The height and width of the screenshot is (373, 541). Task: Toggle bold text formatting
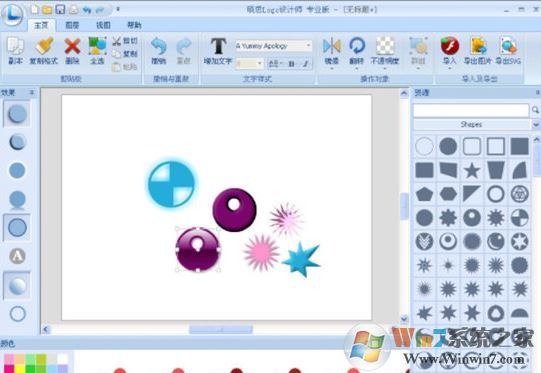pos(291,64)
